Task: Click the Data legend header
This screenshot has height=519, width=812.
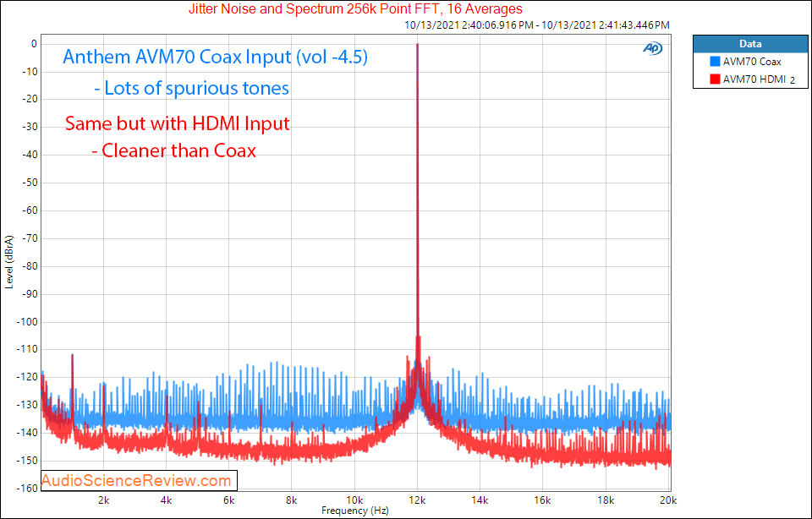Action: click(x=750, y=44)
